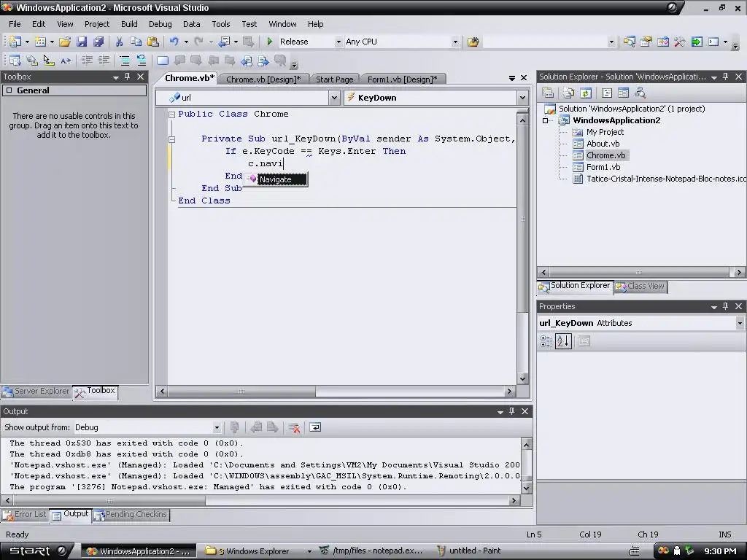Click the Comment out selected lines icon
The width and height of the screenshot is (747, 560).
click(x=124, y=61)
